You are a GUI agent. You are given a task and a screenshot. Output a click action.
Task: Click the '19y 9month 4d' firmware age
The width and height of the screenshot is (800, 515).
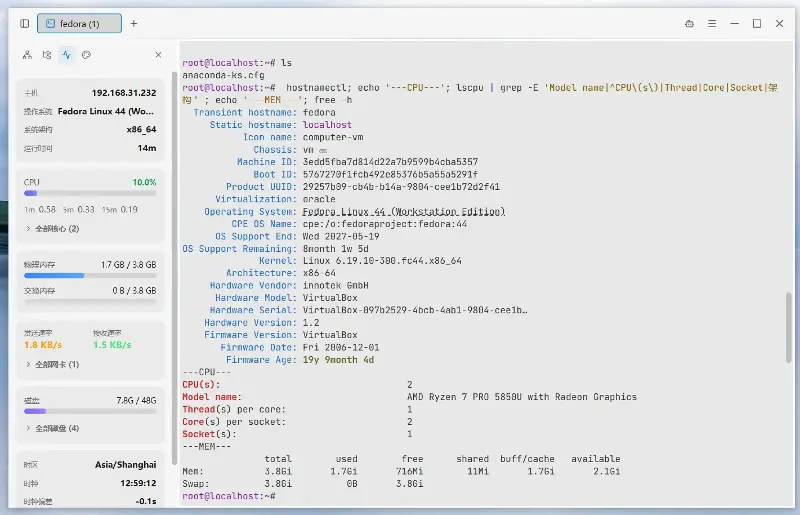[338, 360]
